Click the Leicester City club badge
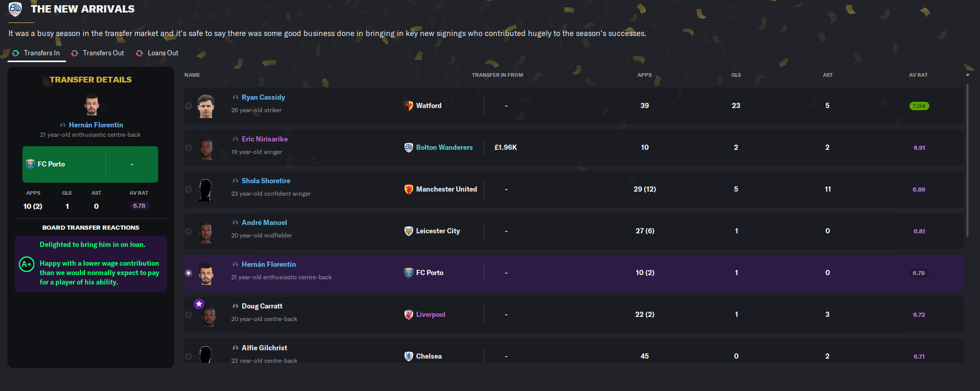The height and width of the screenshot is (391, 980). 409,231
